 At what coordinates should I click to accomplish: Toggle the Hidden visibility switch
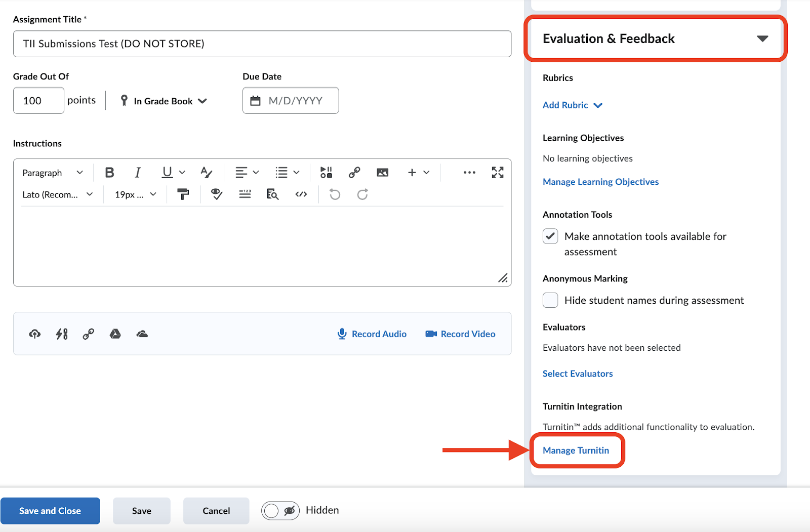(280, 511)
